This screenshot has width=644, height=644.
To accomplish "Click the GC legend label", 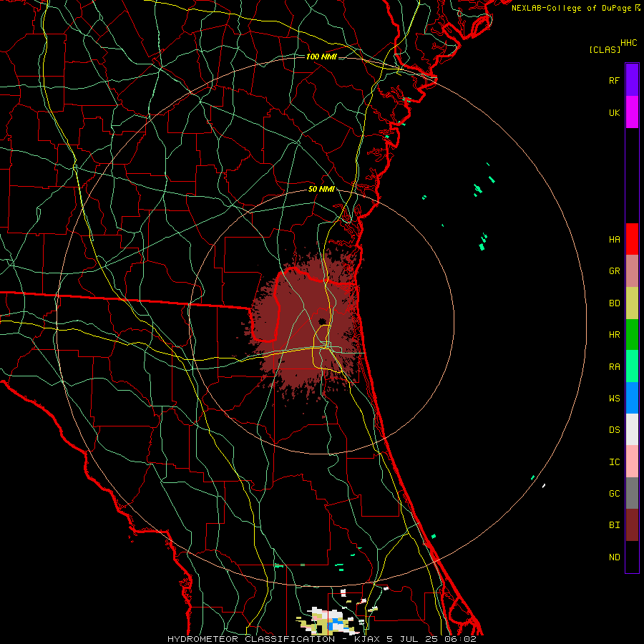I will tap(614, 494).
